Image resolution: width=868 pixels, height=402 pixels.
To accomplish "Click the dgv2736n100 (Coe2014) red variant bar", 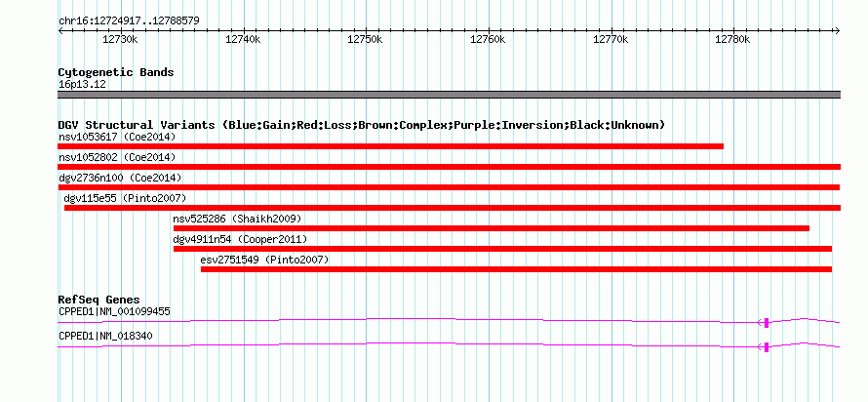I will (449, 187).
